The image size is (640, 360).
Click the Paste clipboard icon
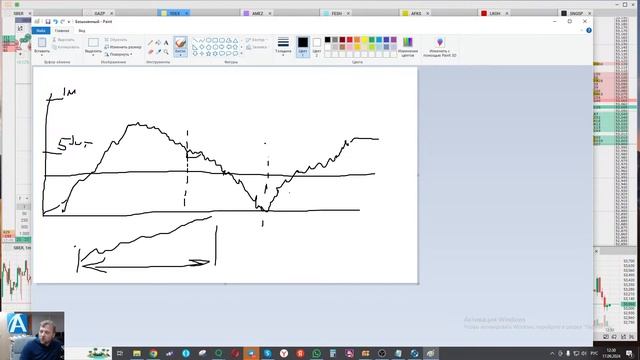(42, 42)
